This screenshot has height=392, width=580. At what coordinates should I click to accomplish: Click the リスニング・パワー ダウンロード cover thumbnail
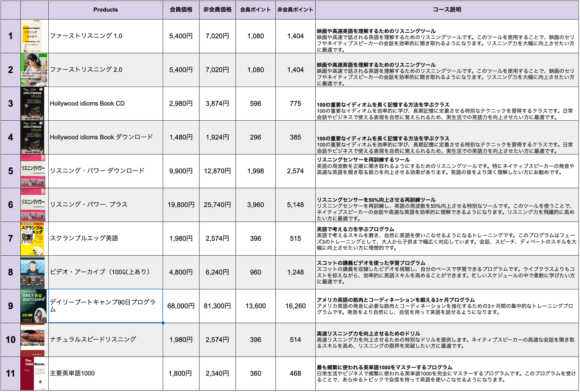[x=33, y=171]
